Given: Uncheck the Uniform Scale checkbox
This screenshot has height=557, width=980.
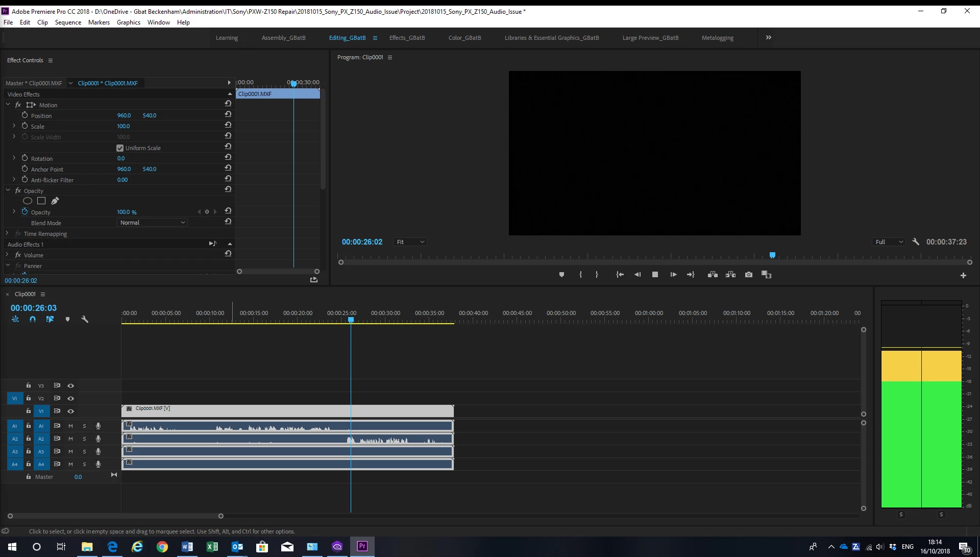Looking at the screenshot, I should [120, 148].
